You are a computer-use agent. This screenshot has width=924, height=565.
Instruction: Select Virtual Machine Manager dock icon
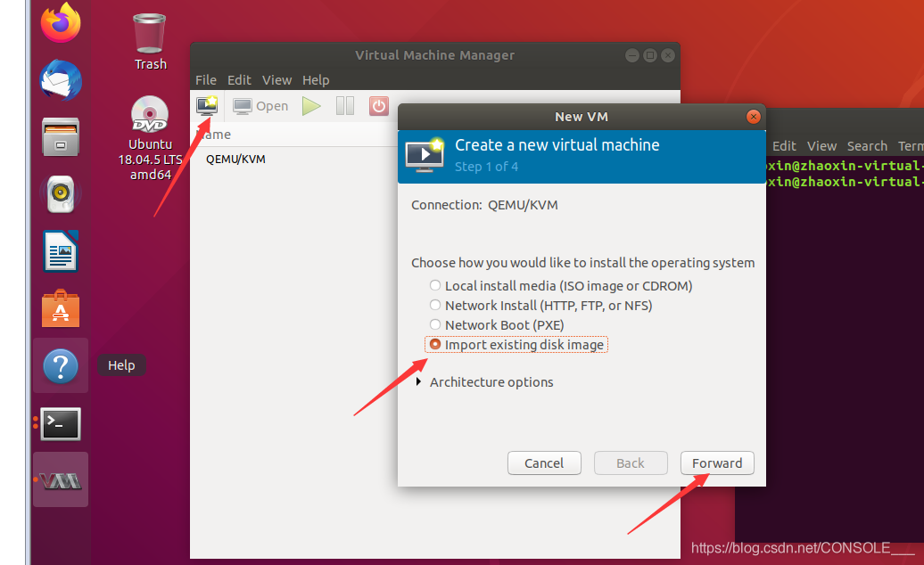click(61, 480)
